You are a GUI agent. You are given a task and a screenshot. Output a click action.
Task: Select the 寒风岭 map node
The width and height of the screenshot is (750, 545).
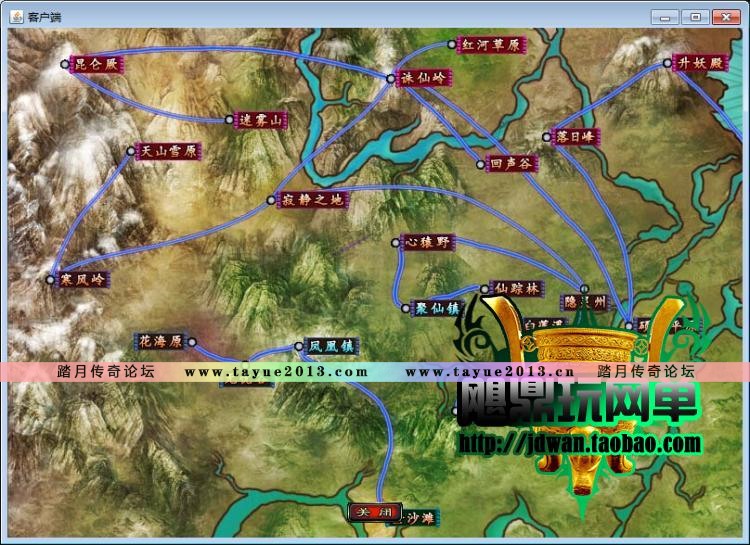click(81, 279)
